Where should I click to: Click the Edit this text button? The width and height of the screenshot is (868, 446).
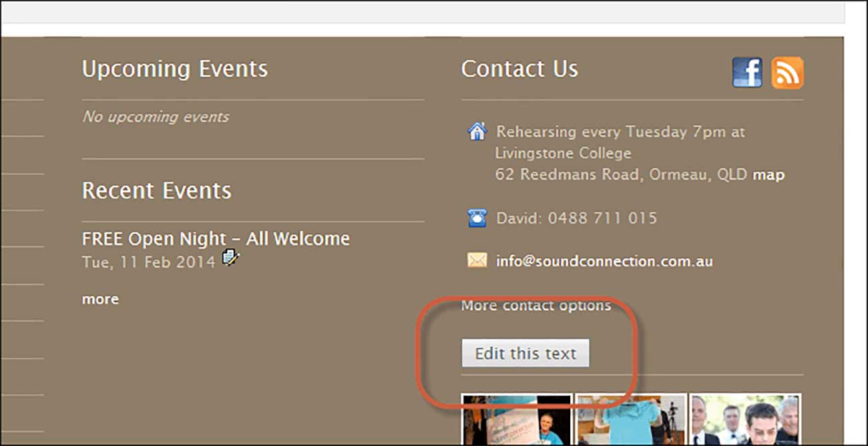point(525,353)
